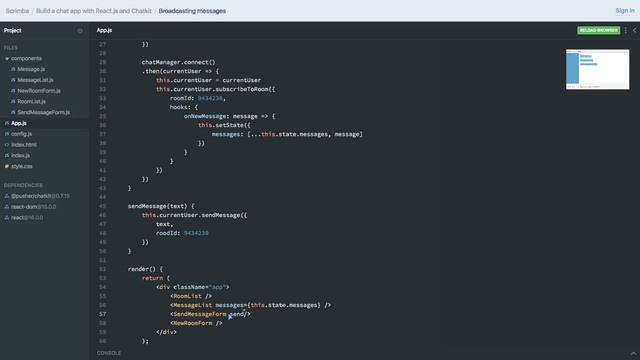The width and height of the screenshot is (640, 360).
Task: Open index.js in the file tree
Action: coord(20,156)
